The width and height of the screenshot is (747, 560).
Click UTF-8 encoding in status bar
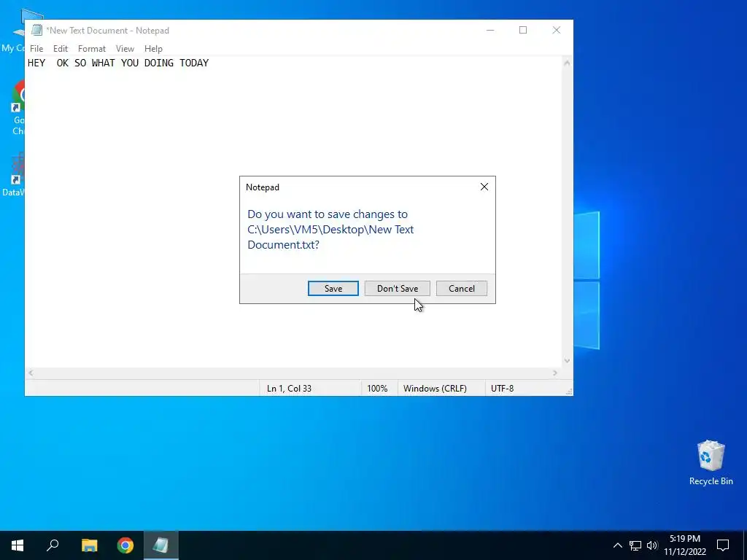pyautogui.click(x=502, y=388)
